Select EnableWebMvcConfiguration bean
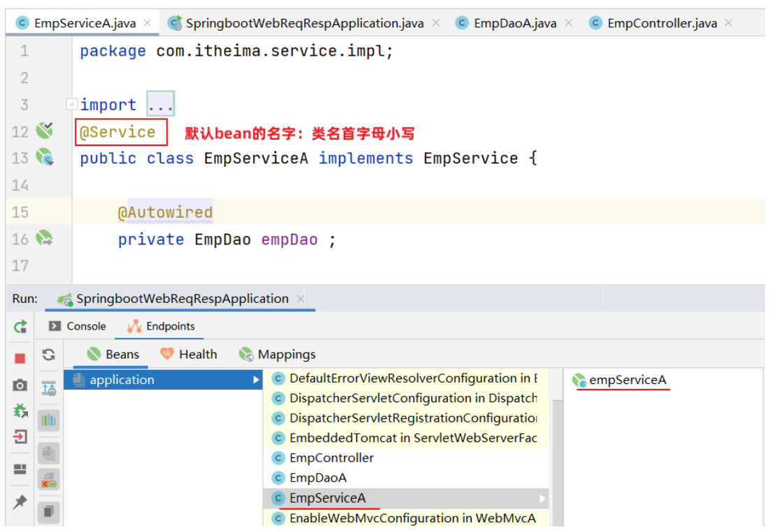 click(406, 518)
